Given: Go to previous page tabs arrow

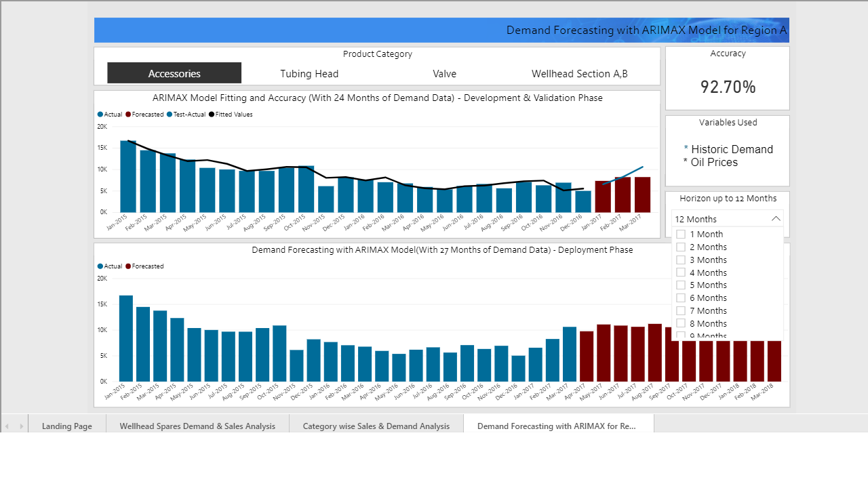Looking at the screenshot, I should (x=7, y=426).
